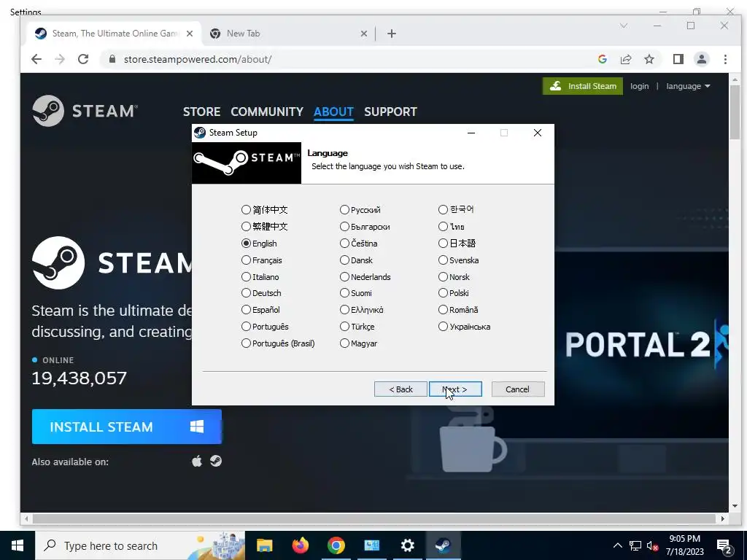Click the browser back arrow
This screenshot has width=747, height=560.
36,59
